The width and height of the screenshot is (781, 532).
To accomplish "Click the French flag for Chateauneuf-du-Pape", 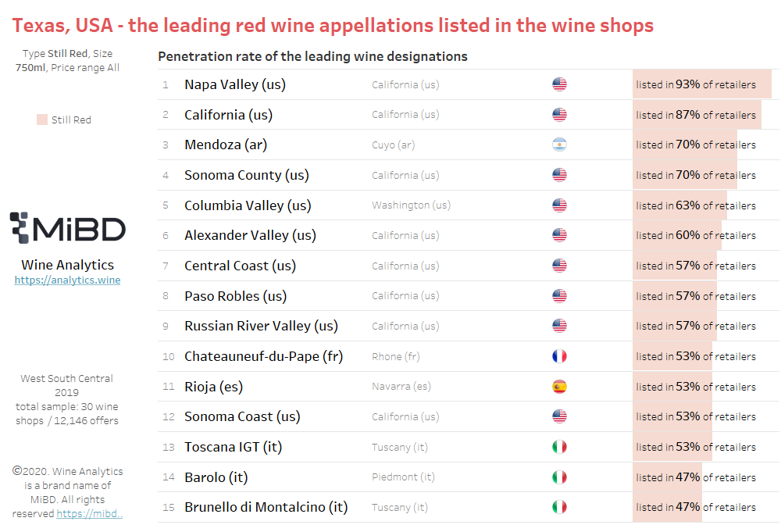I will click(559, 356).
